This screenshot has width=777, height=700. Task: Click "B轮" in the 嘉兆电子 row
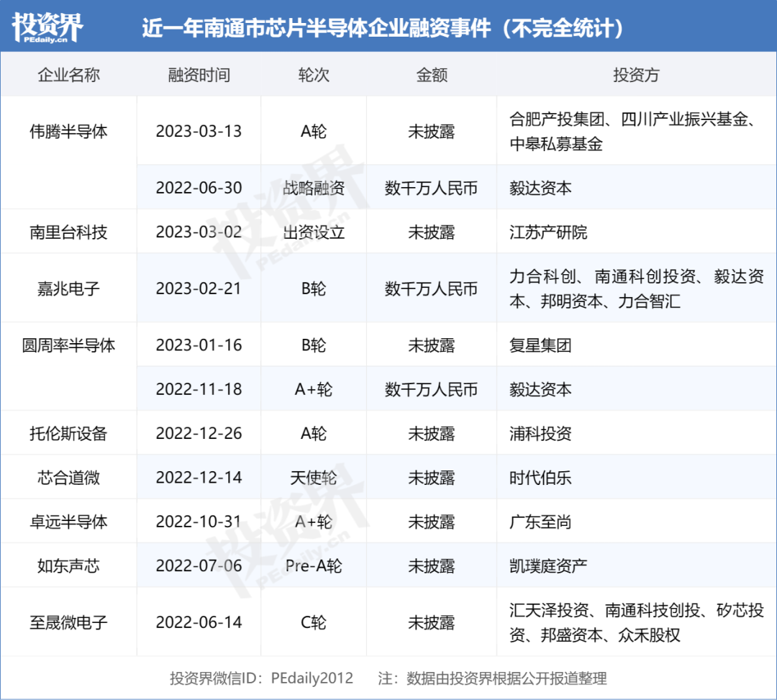click(314, 288)
